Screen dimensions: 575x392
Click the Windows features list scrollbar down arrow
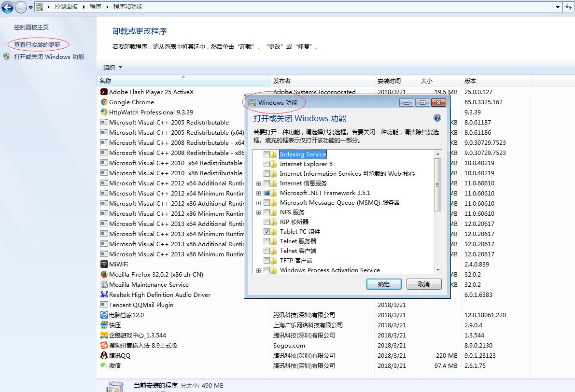438,270
